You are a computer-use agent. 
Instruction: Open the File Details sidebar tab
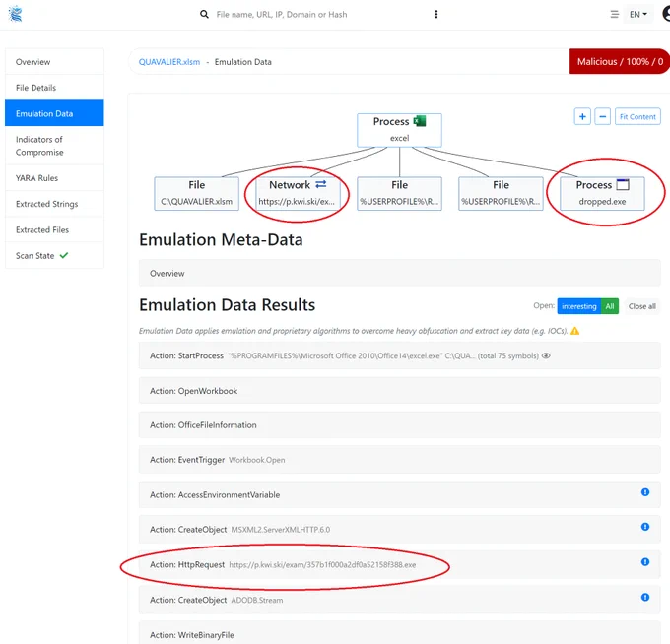pos(54,88)
